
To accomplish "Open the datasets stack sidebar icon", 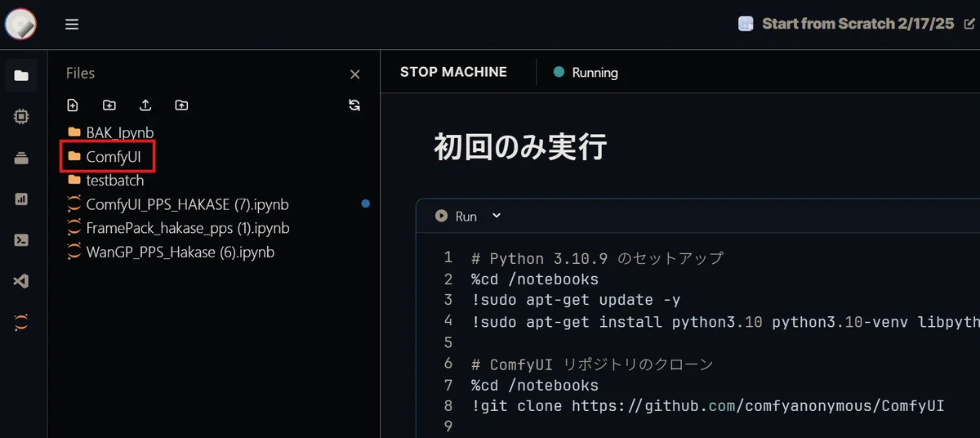I will pyautogui.click(x=21, y=159).
